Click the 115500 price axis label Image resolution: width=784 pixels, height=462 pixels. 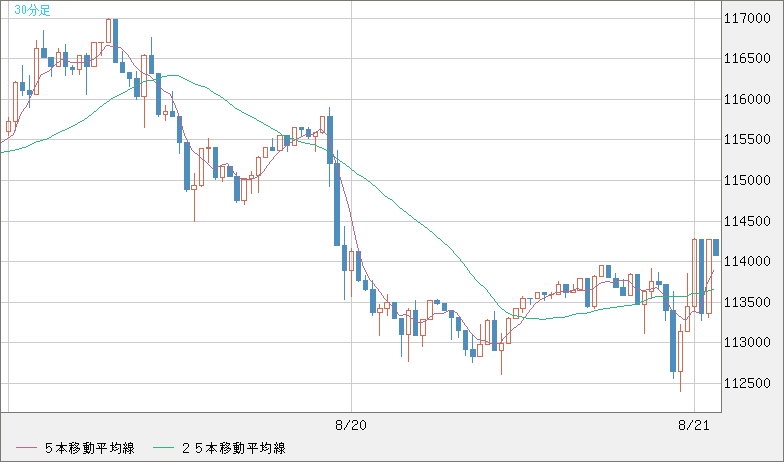[748, 140]
